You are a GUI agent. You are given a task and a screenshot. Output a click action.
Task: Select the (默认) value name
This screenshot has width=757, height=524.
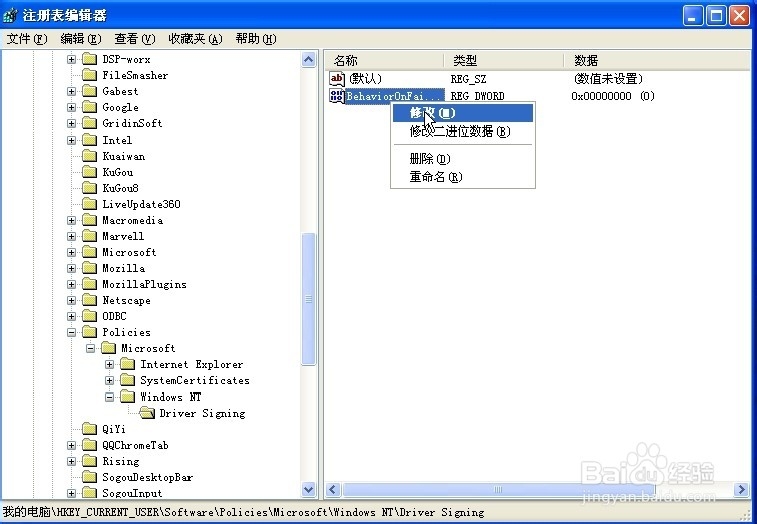point(365,79)
